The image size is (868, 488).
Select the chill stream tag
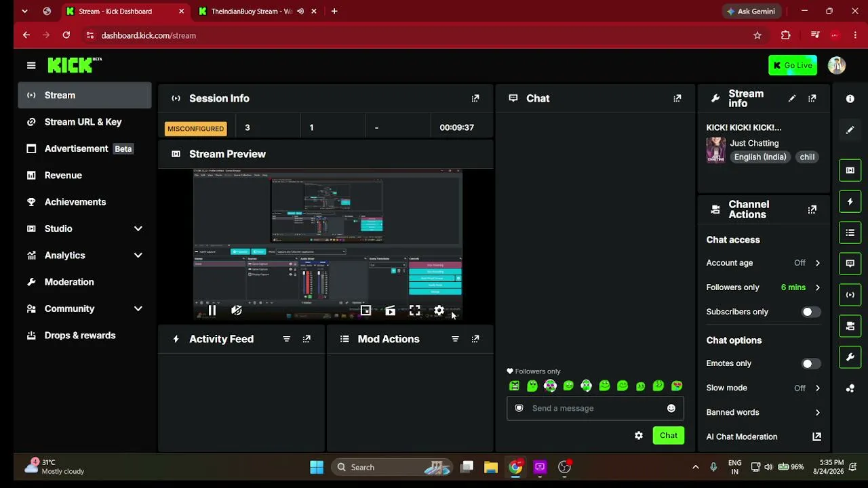(x=807, y=157)
